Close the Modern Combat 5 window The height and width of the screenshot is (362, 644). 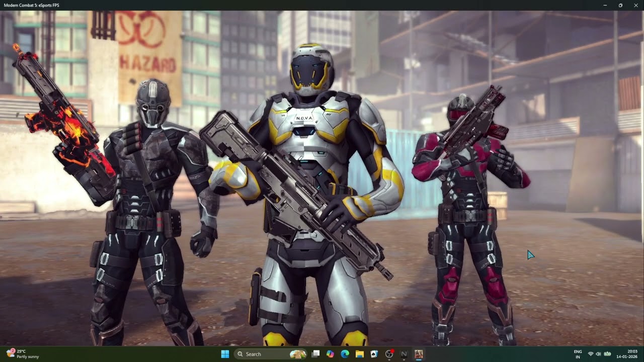click(636, 5)
